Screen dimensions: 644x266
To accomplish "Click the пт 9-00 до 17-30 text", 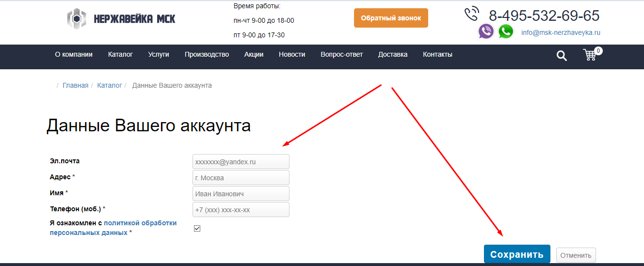I will [259, 35].
